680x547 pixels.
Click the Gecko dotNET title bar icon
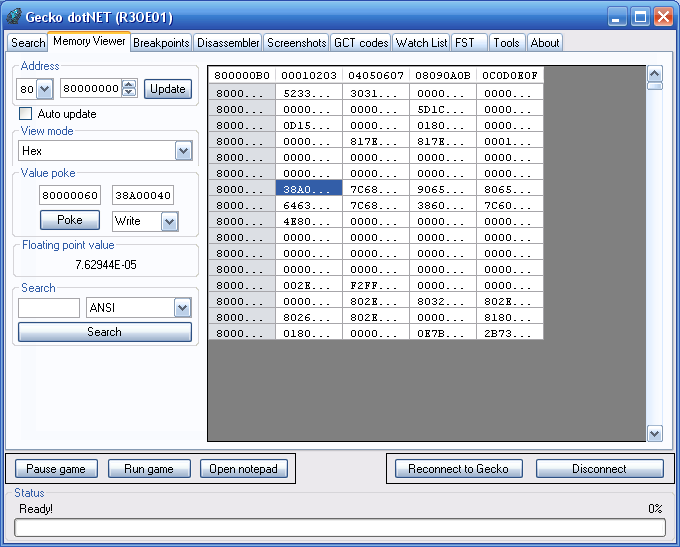click(x=14, y=15)
